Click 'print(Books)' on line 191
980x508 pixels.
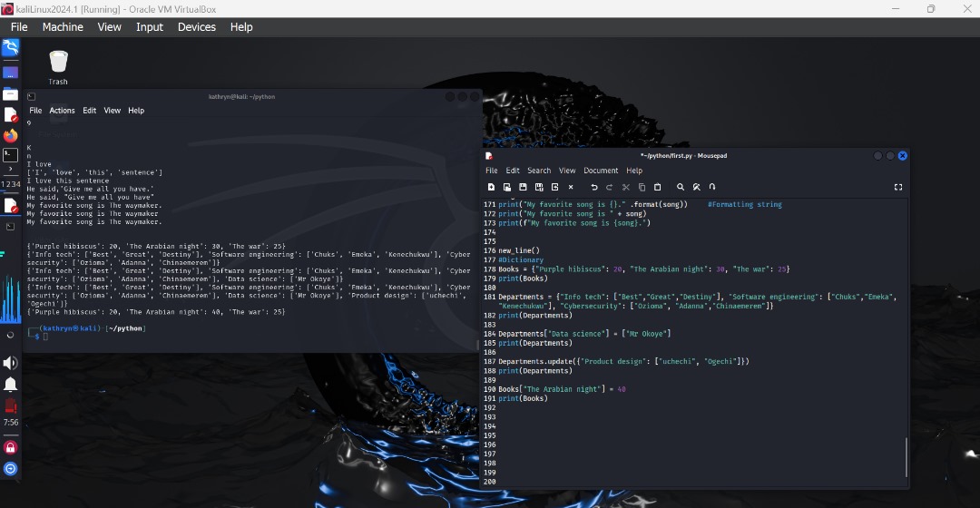pos(523,398)
